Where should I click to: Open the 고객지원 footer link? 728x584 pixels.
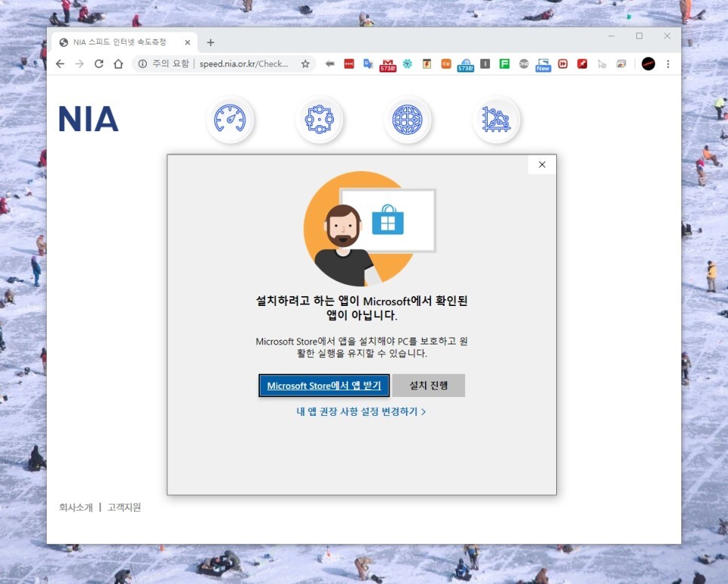(124, 507)
